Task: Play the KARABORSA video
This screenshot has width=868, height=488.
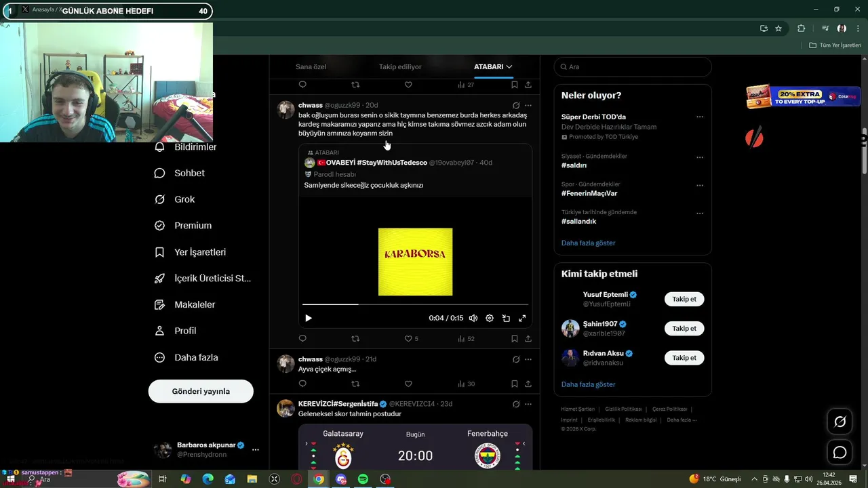Action: point(309,318)
